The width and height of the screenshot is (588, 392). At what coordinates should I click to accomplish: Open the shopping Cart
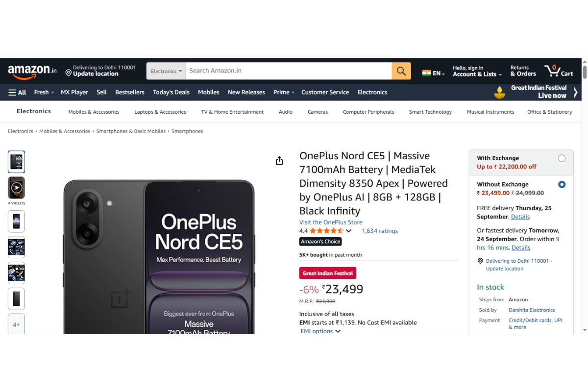[559, 71]
